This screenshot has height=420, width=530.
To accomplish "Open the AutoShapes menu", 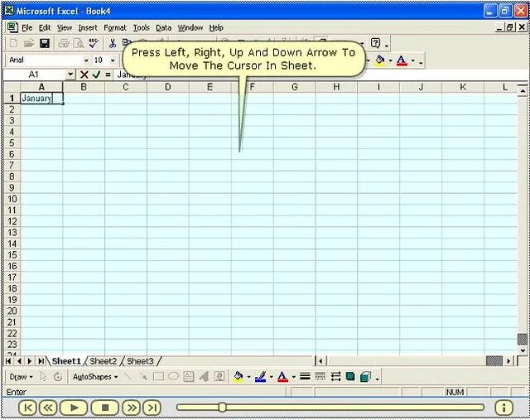I will point(95,377).
